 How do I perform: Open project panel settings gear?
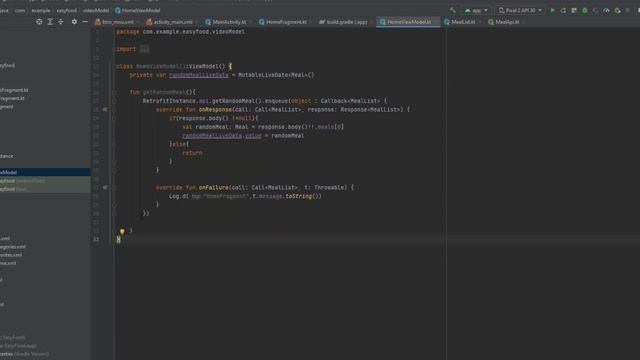click(74, 22)
